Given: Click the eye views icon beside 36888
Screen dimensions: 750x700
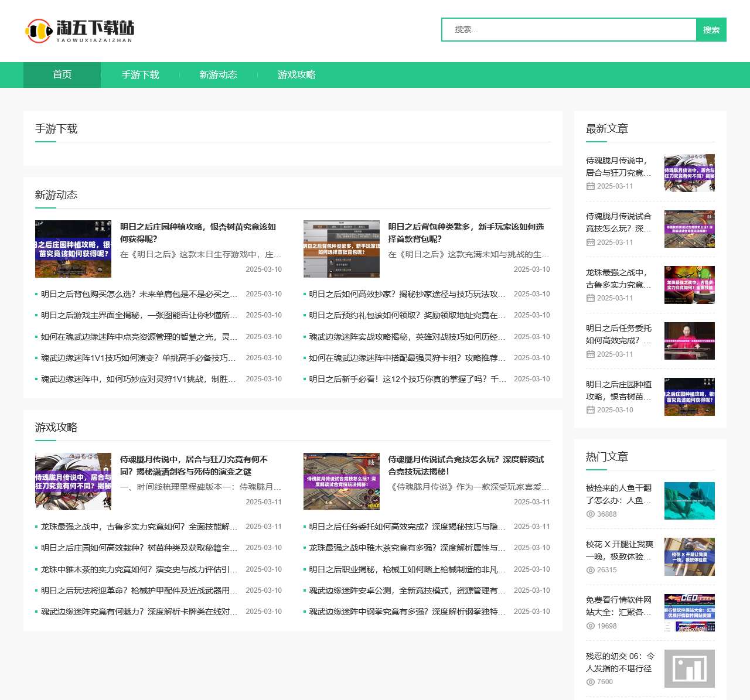Looking at the screenshot, I should [x=591, y=514].
